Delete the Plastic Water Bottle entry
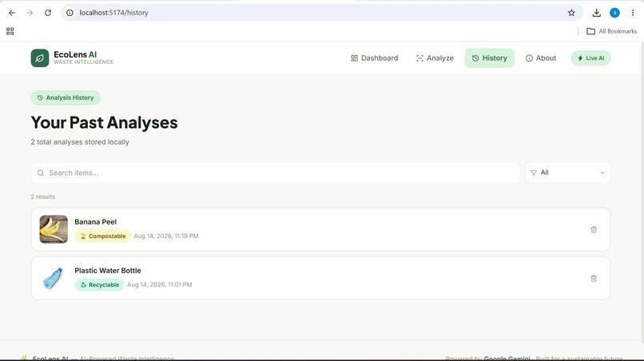Image resolution: width=644 pixels, height=361 pixels. pos(594,279)
